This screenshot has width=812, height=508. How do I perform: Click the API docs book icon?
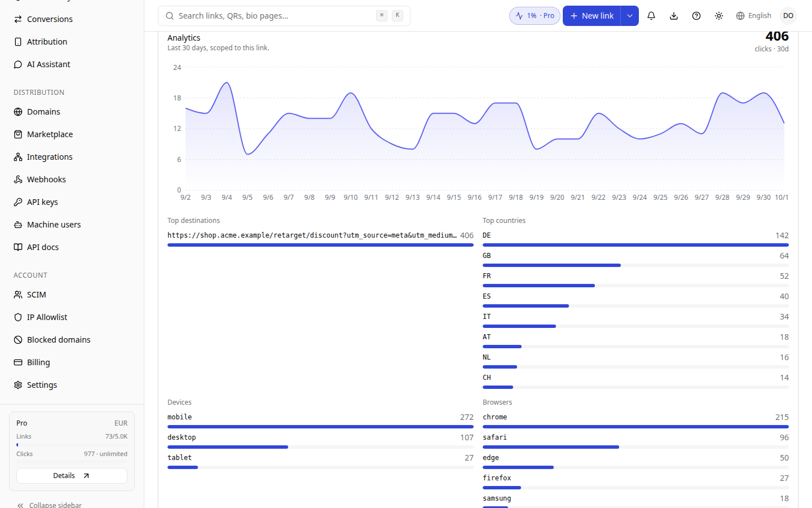coord(18,247)
